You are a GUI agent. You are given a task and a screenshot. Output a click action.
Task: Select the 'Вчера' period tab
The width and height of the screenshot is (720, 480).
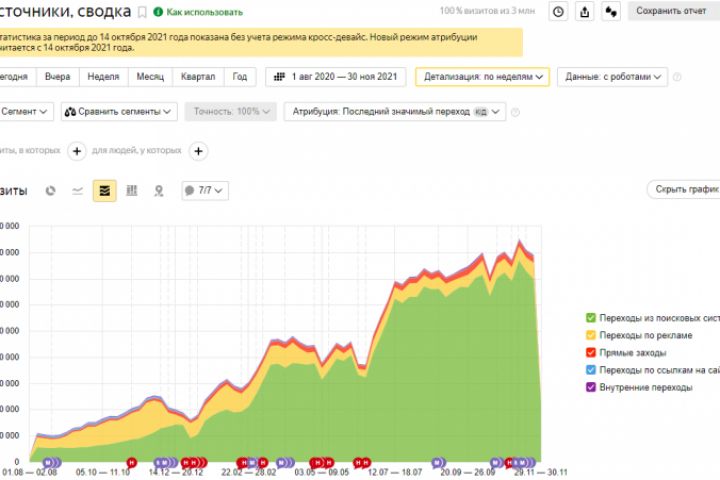[57, 77]
